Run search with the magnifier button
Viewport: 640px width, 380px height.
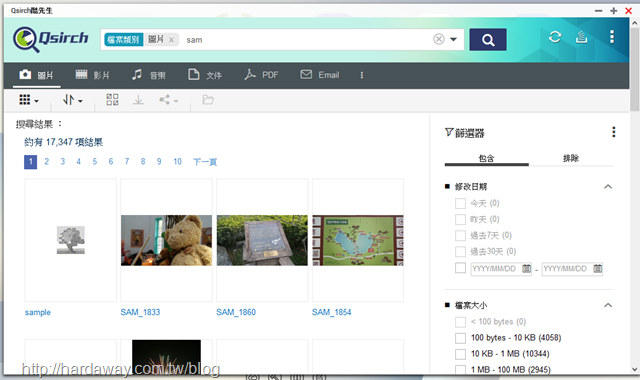(x=488, y=40)
